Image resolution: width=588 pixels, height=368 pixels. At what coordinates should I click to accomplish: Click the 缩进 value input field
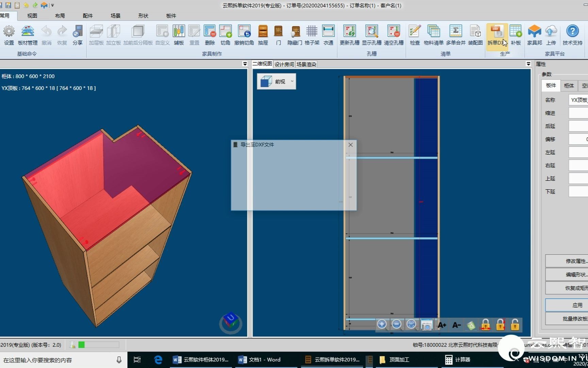[578, 113]
